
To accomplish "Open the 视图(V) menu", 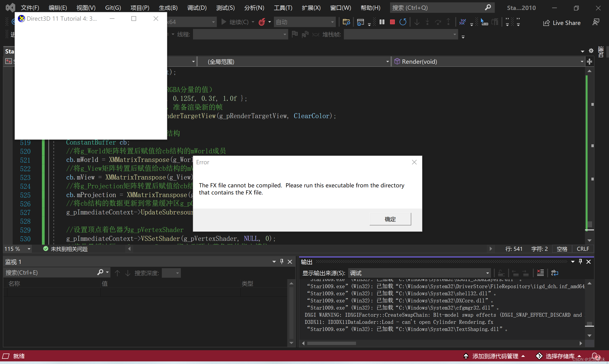I will point(86,8).
